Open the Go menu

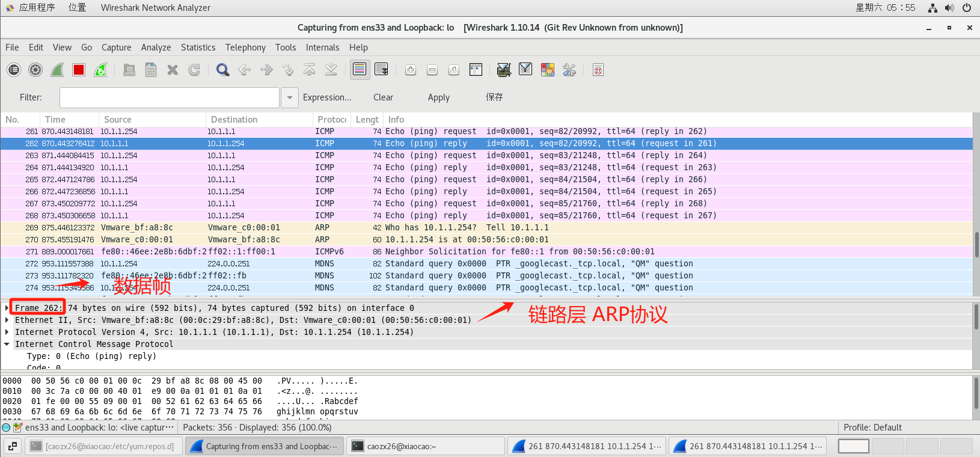87,48
